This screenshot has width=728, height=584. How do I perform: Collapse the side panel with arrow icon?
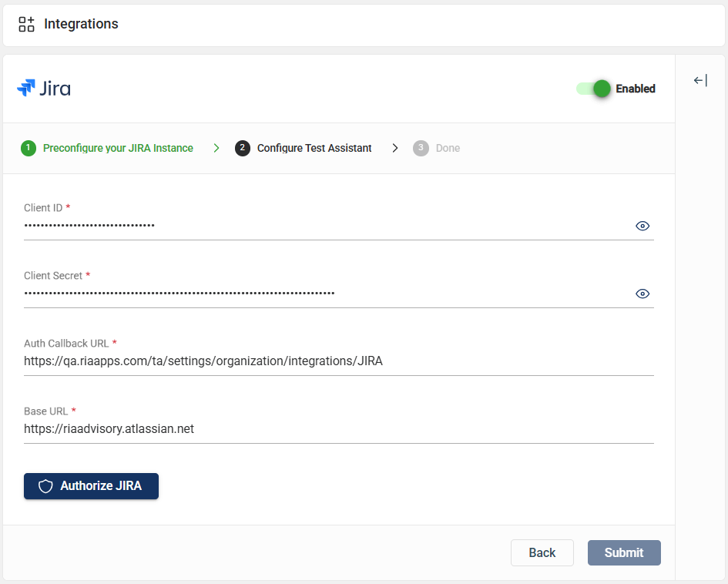click(x=700, y=80)
